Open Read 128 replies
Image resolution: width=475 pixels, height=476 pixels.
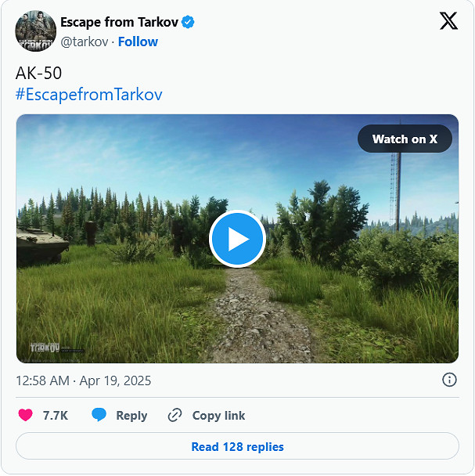(x=237, y=447)
